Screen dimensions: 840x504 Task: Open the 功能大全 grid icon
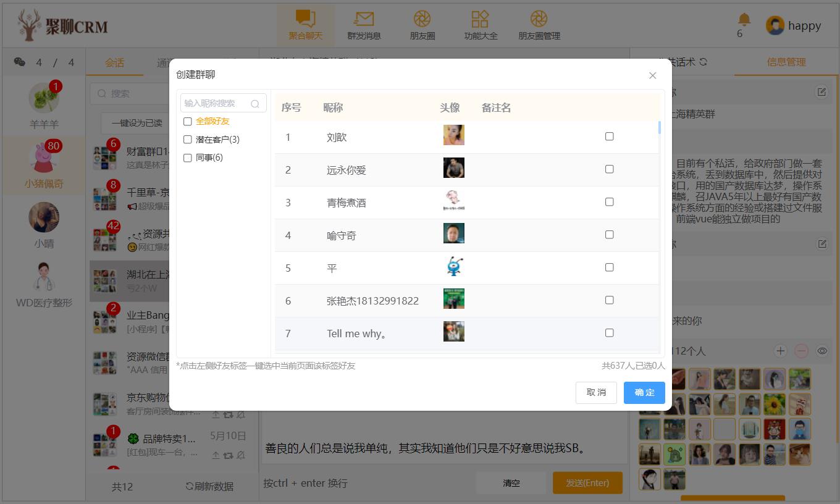[480, 20]
